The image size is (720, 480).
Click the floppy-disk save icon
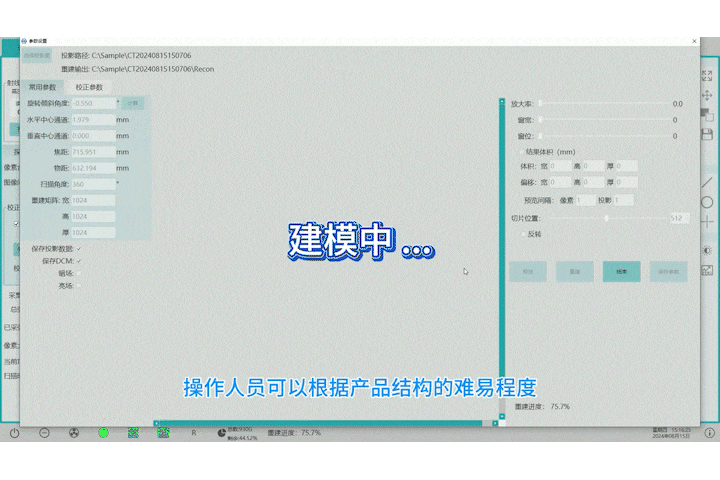point(707,134)
